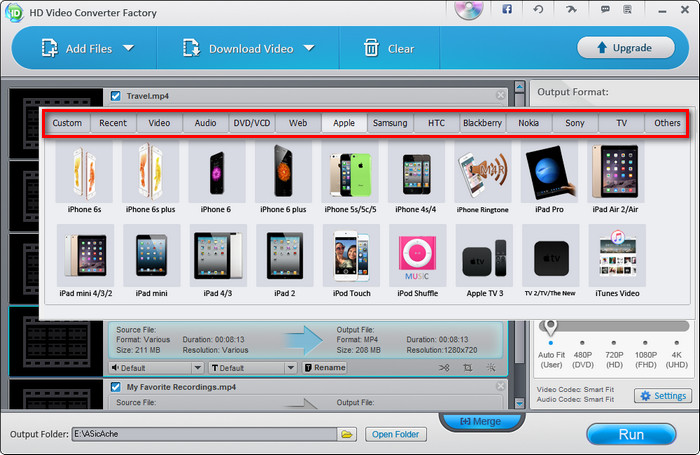Switch to the Custom tab
The width and height of the screenshot is (700, 455).
[x=67, y=123]
